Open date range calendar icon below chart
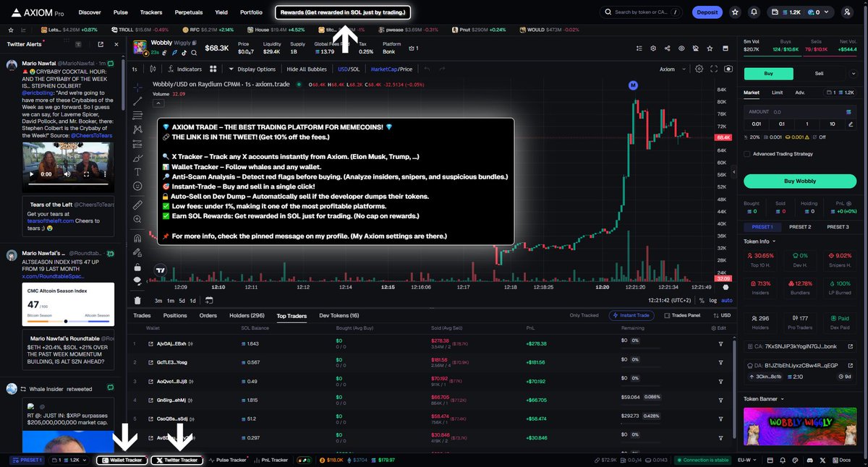The image size is (868, 467). [208, 300]
